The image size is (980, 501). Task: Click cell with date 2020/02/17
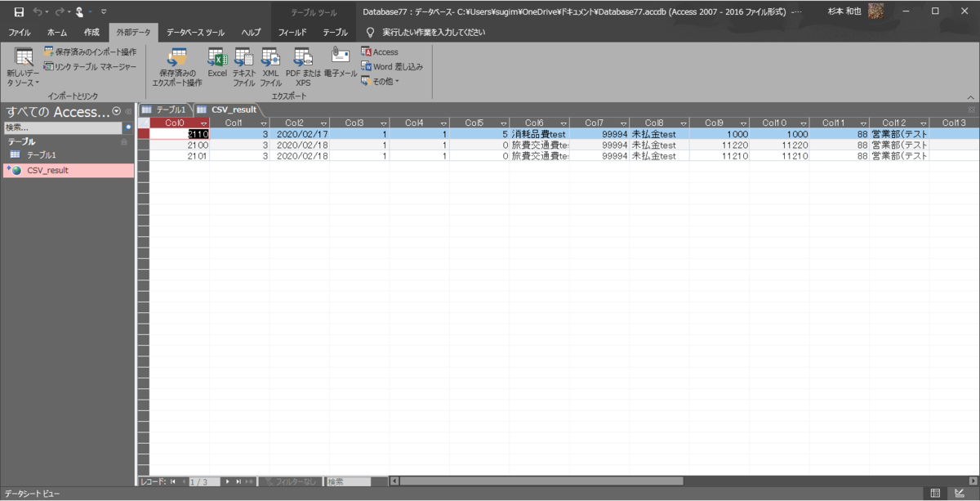pyautogui.click(x=300, y=134)
